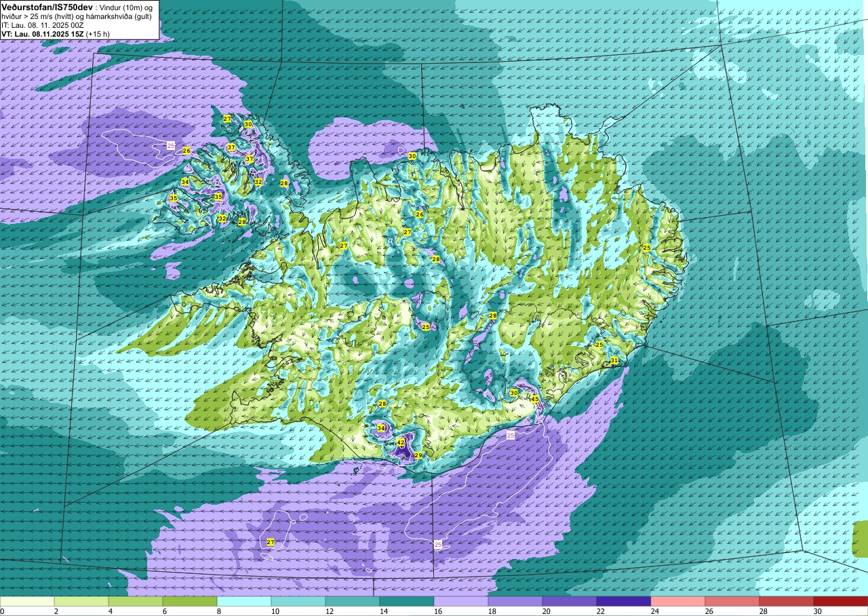868x616 pixels.
Task: Click the 4–6 m/s green legend swatch
Action: click(x=136, y=601)
